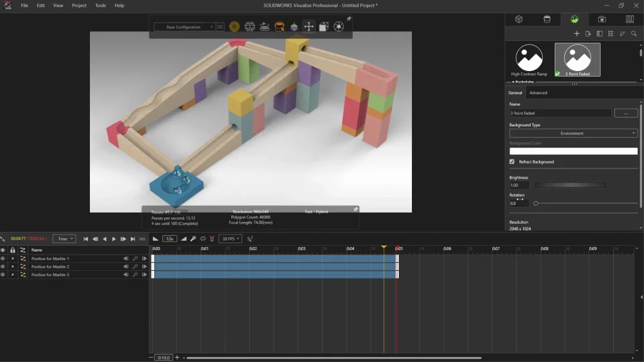Viewport: 644px width, 362px height.
Task: Open the 30 FPS dropdown
Action: [x=230, y=239]
